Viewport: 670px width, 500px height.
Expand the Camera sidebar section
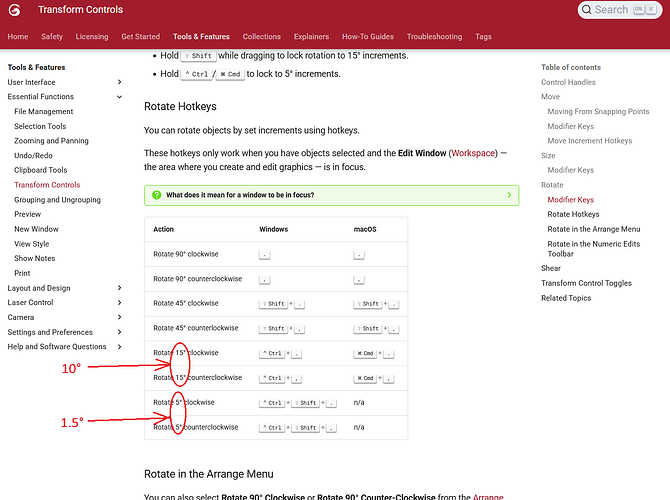coord(120,317)
